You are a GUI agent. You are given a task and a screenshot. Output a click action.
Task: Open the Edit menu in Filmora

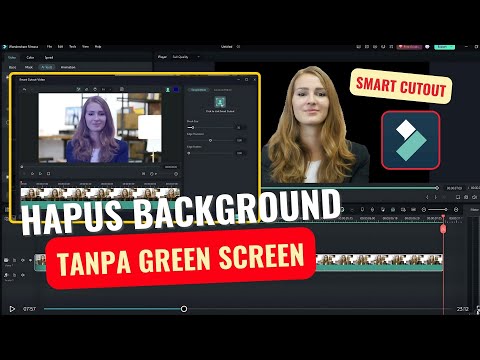(x=60, y=47)
